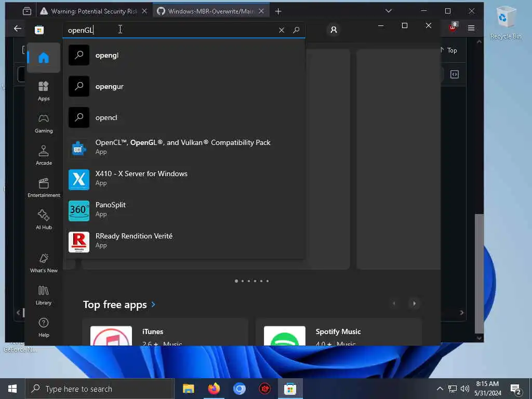Go back in the Firefox browser
The height and width of the screenshot is (399, 532).
[17, 29]
